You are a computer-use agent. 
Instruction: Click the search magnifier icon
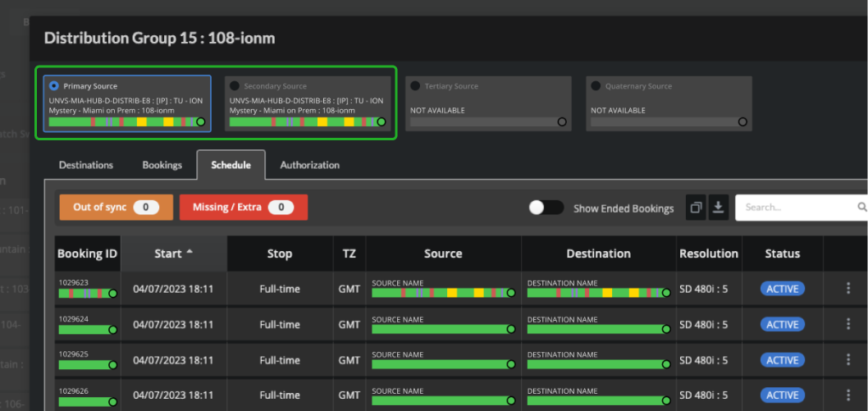862,207
